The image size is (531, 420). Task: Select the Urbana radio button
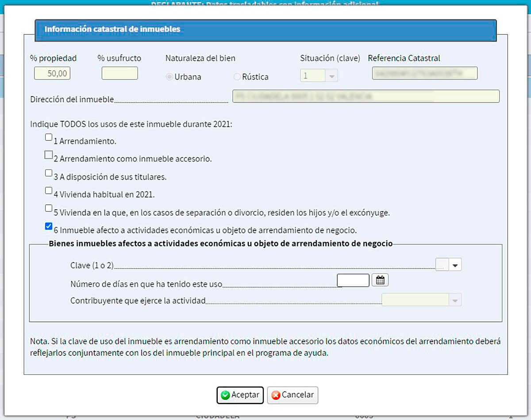point(169,77)
